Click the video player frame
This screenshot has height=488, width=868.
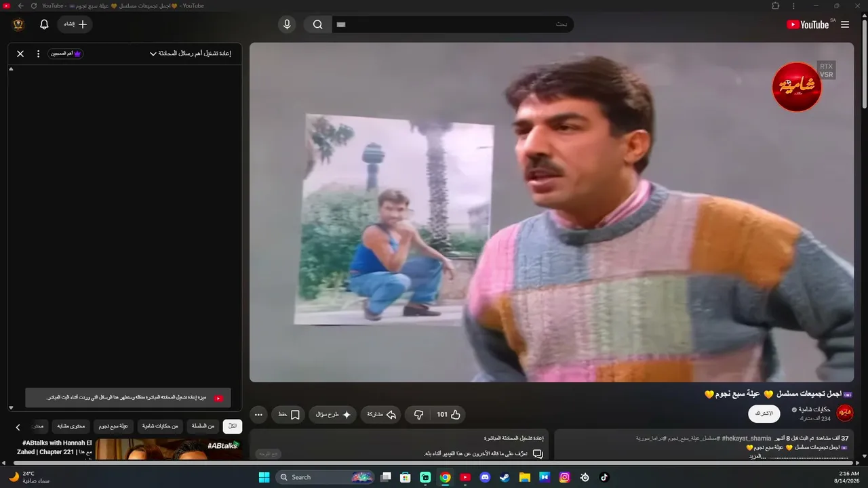tap(551, 212)
